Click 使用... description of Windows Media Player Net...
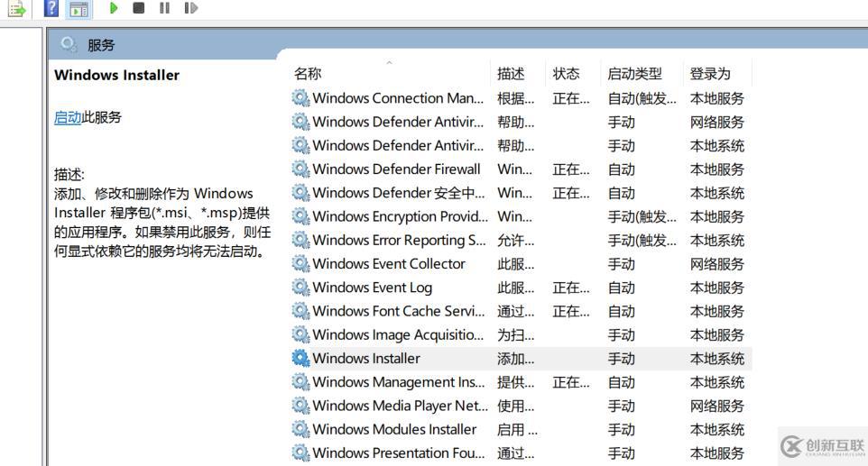This screenshot has height=466, width=868. tap(515, 406)
